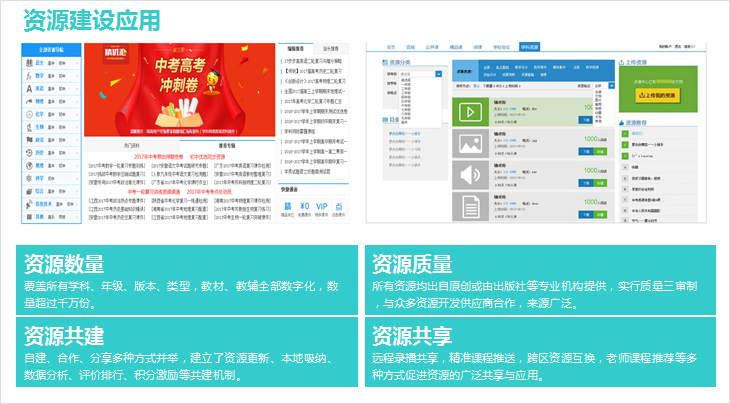Click the ¥0 free resources icon
The width and height of the screenshot is (730, 404).
click(302, 209)
